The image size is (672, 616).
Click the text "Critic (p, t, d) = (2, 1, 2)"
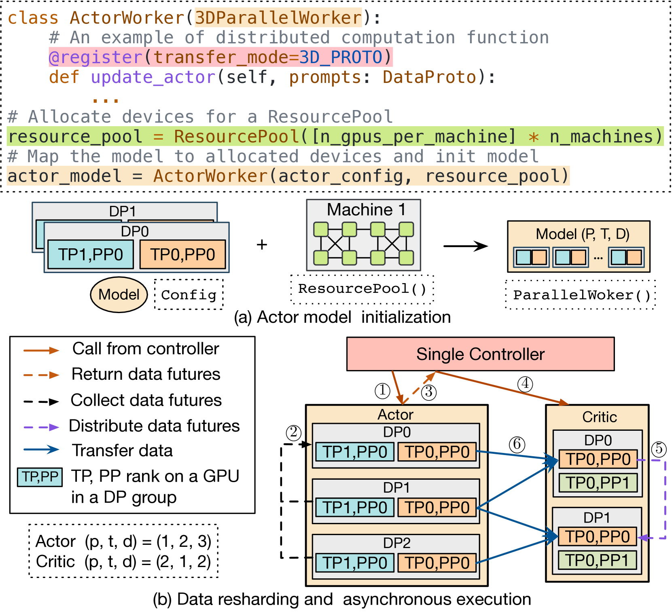123,561
